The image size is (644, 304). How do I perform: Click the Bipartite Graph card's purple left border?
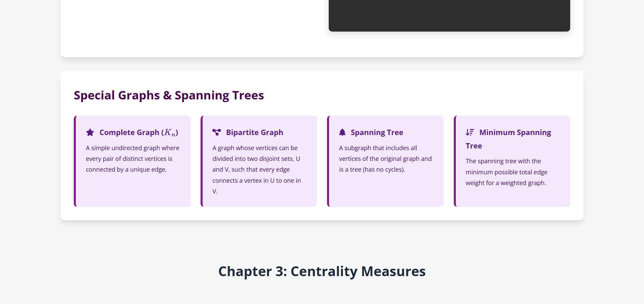pyautogui.click(x=202, y=161)
